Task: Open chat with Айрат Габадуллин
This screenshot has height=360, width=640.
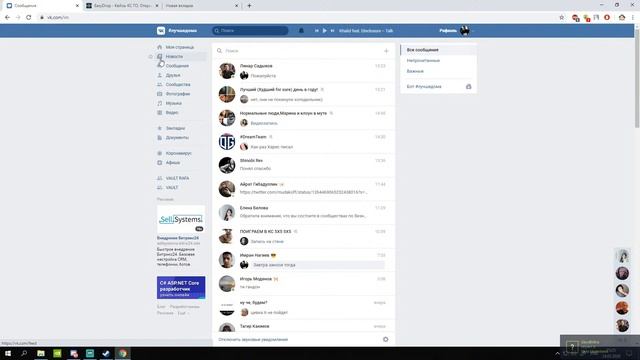Action: pyautogui.click(x=303, y=189)
